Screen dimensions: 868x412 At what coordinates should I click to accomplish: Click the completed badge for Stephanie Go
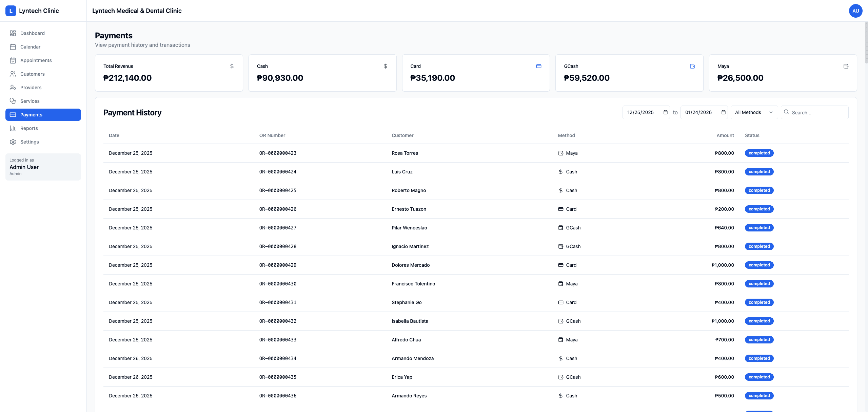[x=759, y=302]
